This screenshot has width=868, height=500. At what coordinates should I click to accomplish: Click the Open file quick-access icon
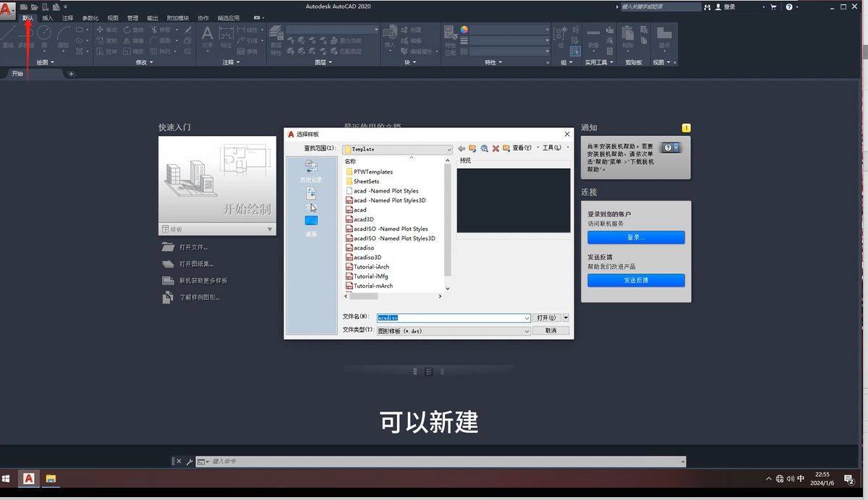[34, 7]
